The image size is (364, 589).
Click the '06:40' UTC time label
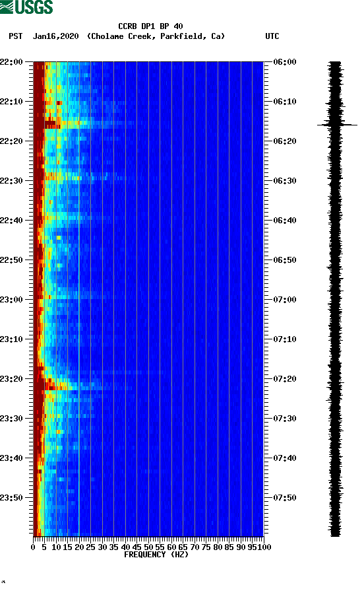click(x=285, y=220)
